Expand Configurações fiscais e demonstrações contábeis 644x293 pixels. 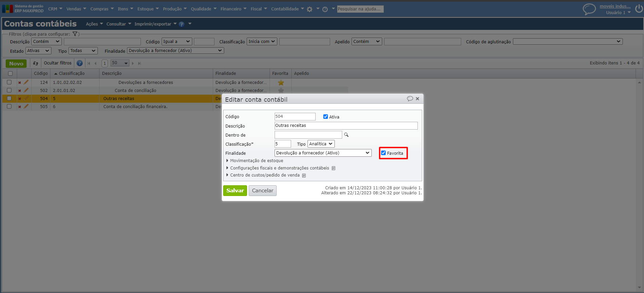tap(278, 168)
